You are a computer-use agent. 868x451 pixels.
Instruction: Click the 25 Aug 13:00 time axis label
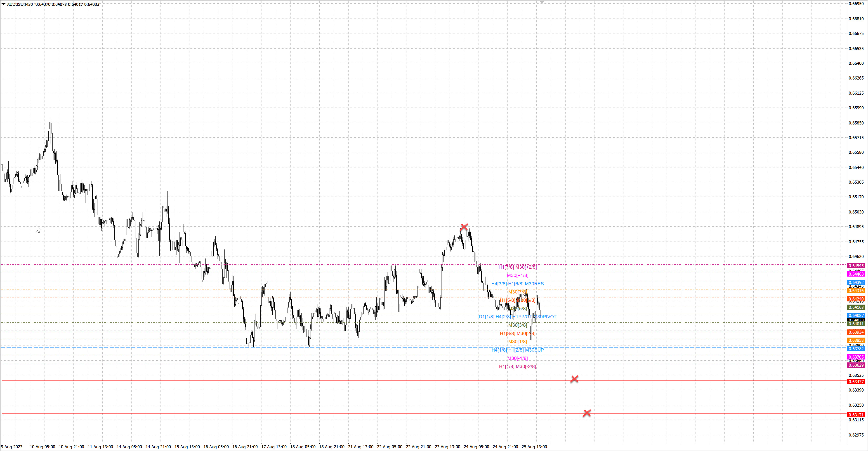point(534,447)
